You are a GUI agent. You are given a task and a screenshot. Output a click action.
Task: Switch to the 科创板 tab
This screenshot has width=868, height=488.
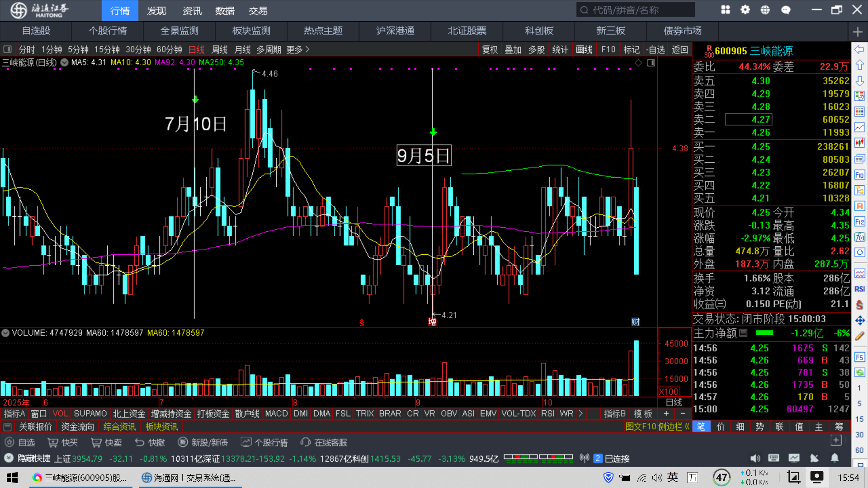tap(539, 31)
